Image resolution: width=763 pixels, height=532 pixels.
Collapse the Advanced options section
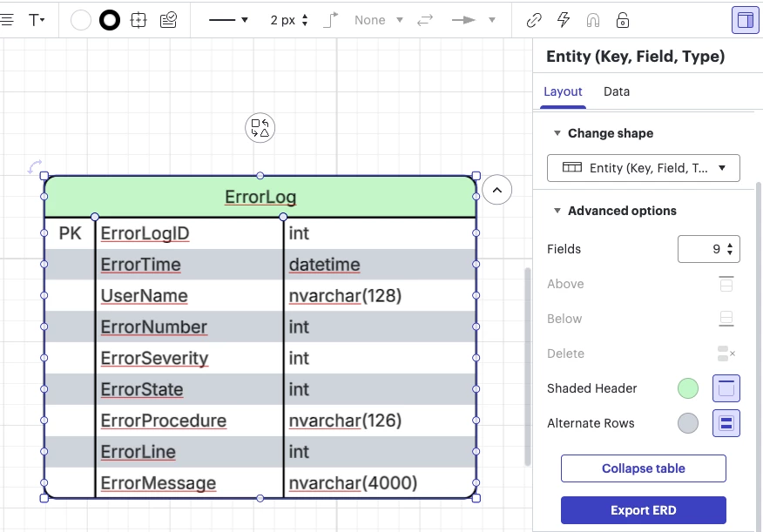click(557, 211)
